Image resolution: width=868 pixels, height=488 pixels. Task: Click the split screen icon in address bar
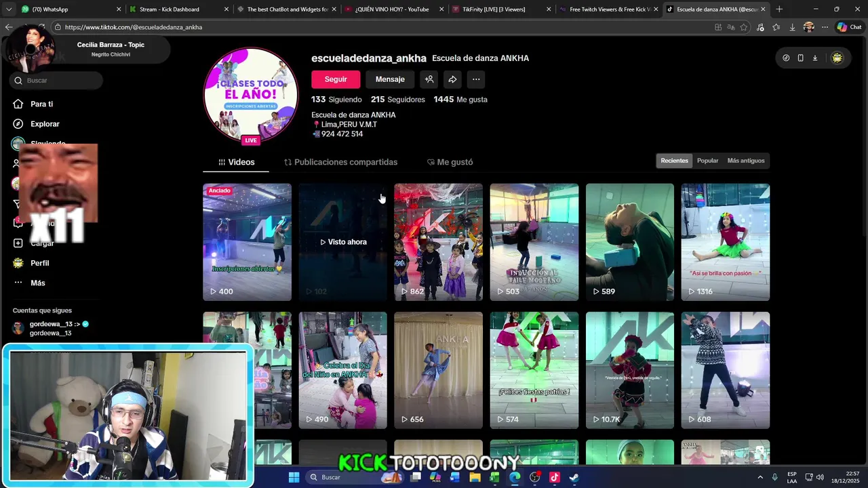click(718, 27)
